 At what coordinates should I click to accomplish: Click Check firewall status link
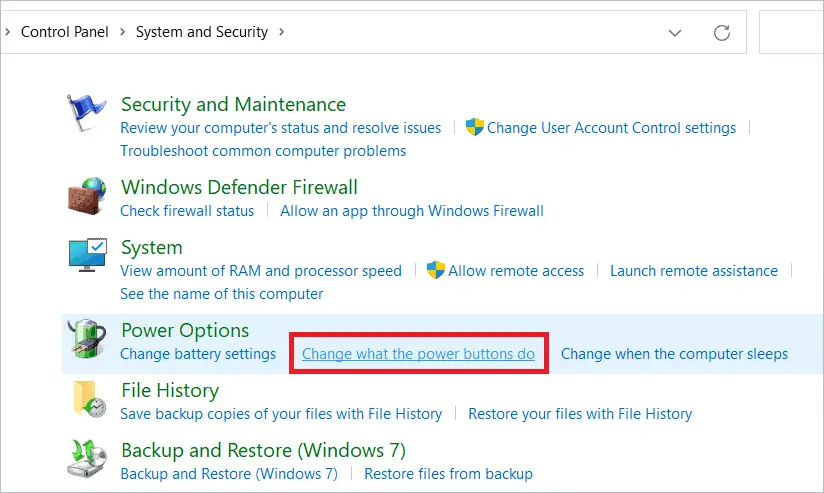point(187,211)
